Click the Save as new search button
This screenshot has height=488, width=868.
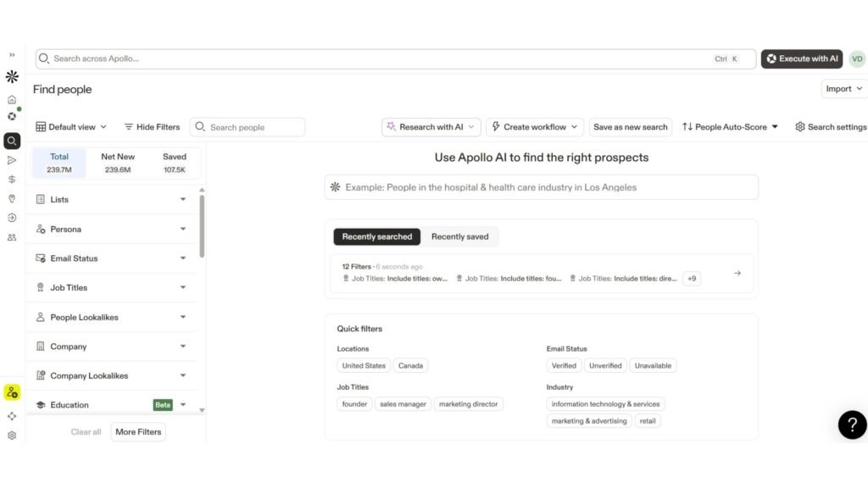[x=631, y=126]
